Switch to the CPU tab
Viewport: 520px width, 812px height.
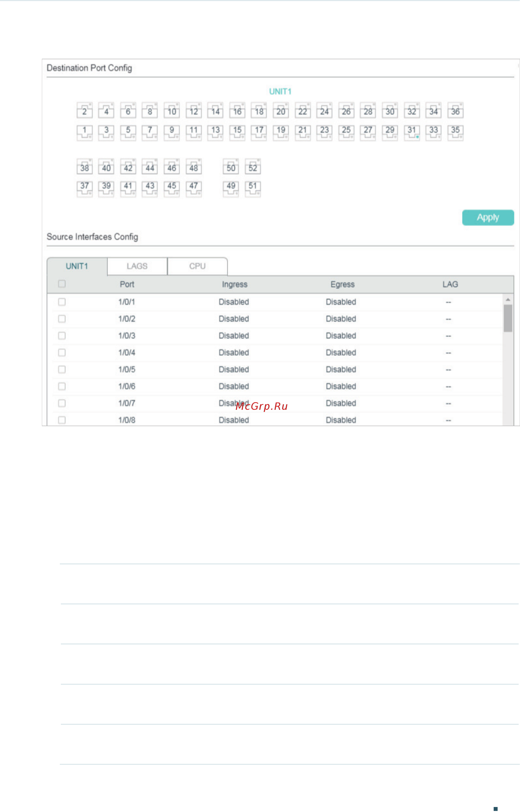[x=197, y=266]
